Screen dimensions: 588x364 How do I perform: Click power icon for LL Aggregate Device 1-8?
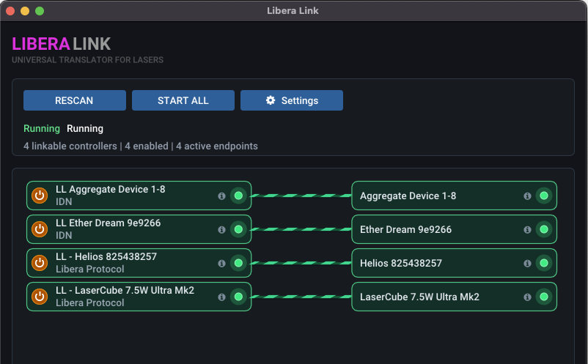tap(40, 196)
